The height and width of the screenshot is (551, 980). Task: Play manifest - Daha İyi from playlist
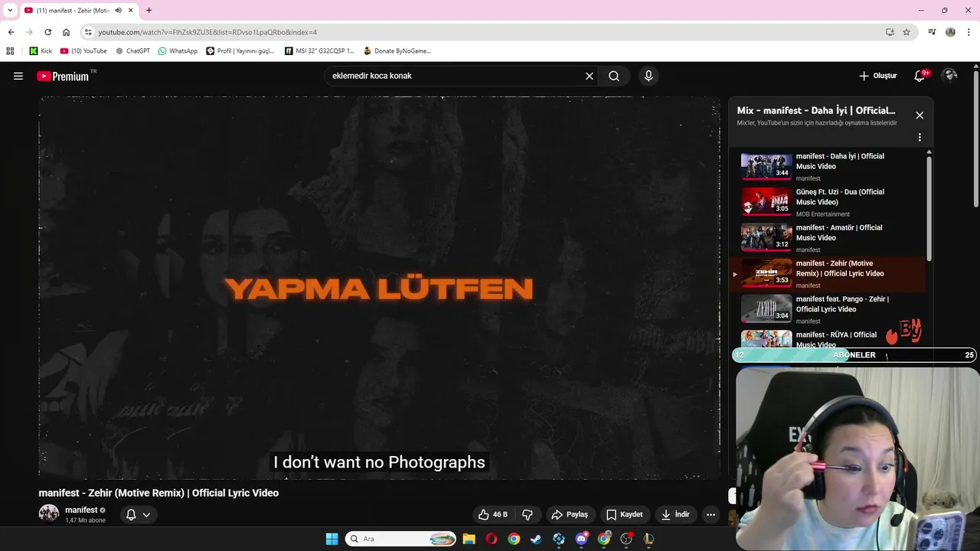(828, 166)
